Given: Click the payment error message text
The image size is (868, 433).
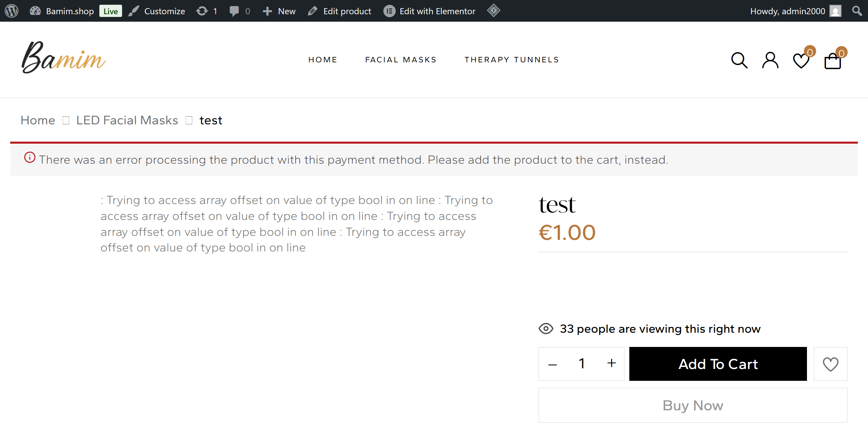Looking at the screenshot, I should (x=354, y=160).
